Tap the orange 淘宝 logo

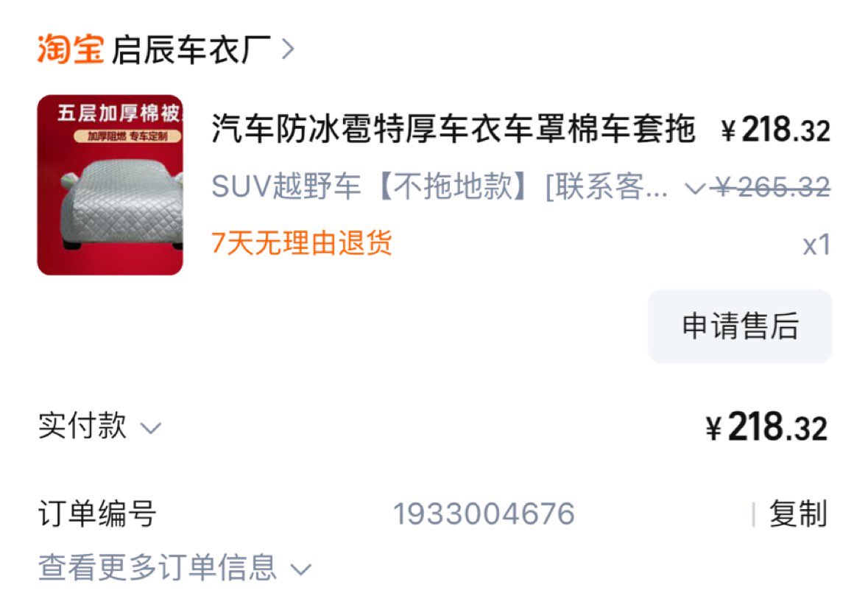click(70, 49)
